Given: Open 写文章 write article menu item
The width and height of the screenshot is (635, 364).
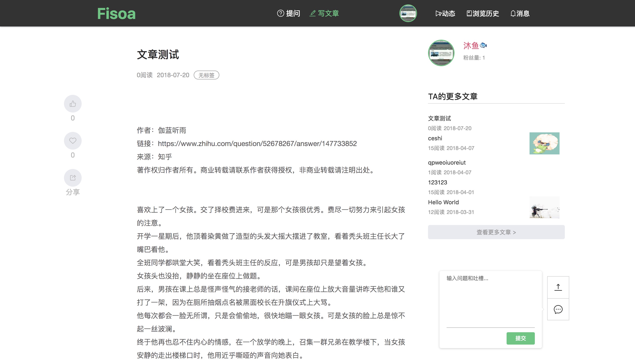Looking at the screenshot, I should pyautogui.click(x=324, y=13).
